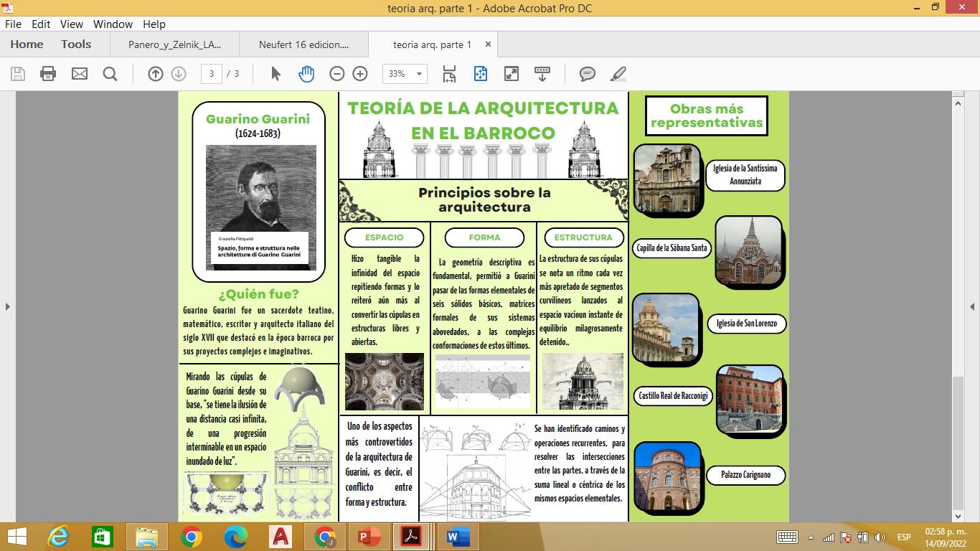Click the Guarino Guarini portrait image
This screenshot has height=551, width=980.
pos(261,207)
